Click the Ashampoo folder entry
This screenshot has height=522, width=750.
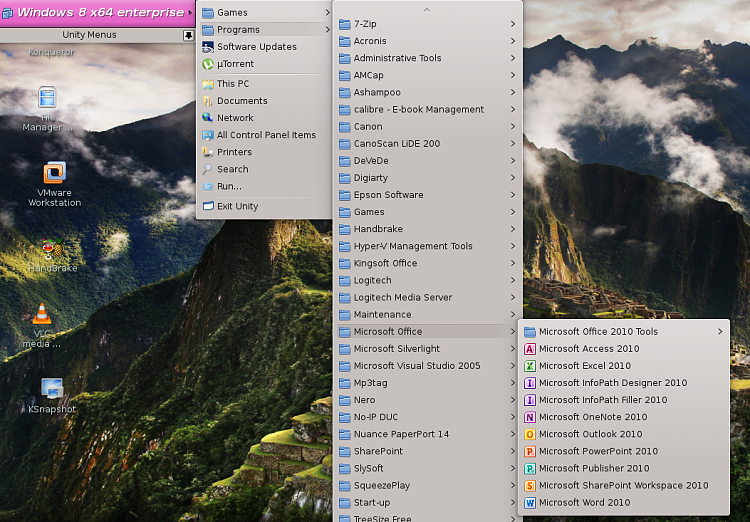[427, 92]
